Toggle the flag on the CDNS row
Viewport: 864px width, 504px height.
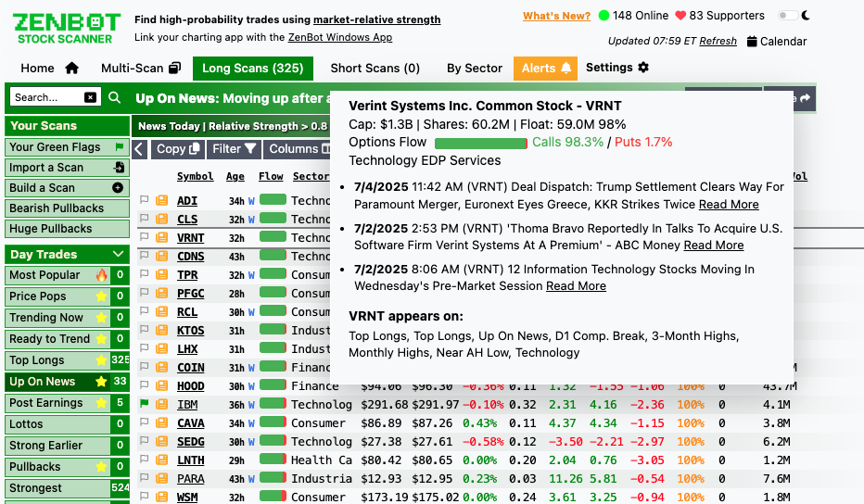145,256
